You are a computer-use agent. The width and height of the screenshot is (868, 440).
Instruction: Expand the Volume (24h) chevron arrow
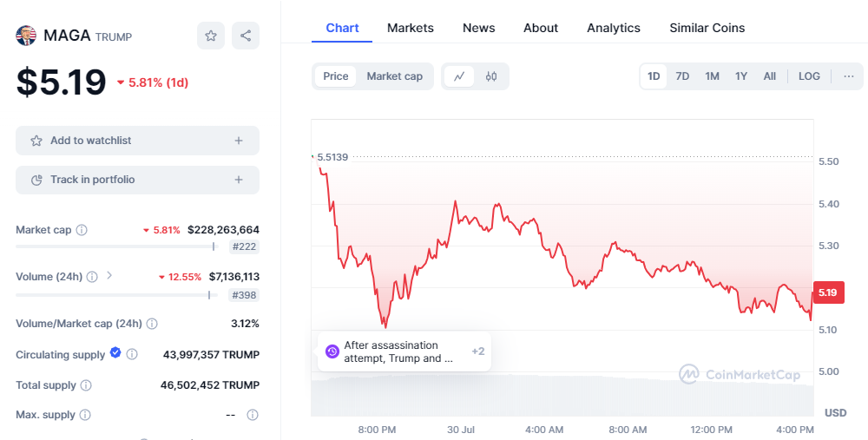tap(109, 275)
